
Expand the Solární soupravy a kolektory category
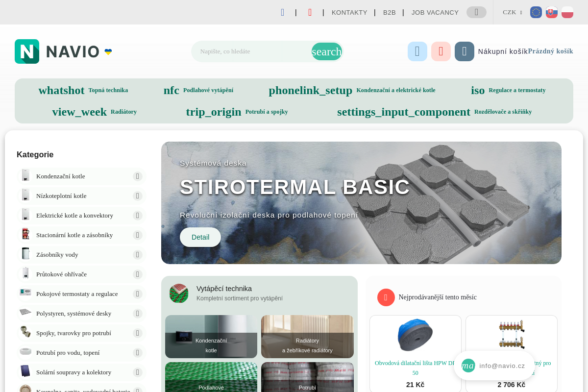[138, 372]
